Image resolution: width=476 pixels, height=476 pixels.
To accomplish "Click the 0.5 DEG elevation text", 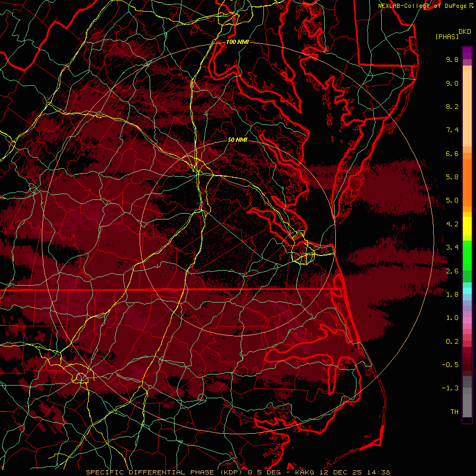I will coord(264,472).
